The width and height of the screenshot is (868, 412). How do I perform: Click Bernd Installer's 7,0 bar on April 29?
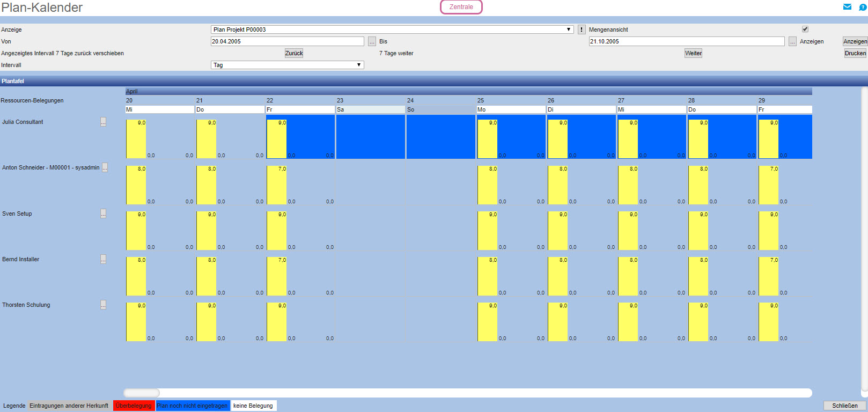(768, 276)
